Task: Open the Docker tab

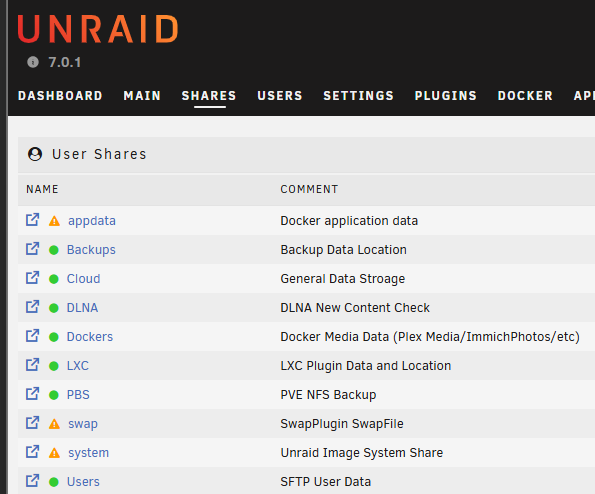Action: 525,96
